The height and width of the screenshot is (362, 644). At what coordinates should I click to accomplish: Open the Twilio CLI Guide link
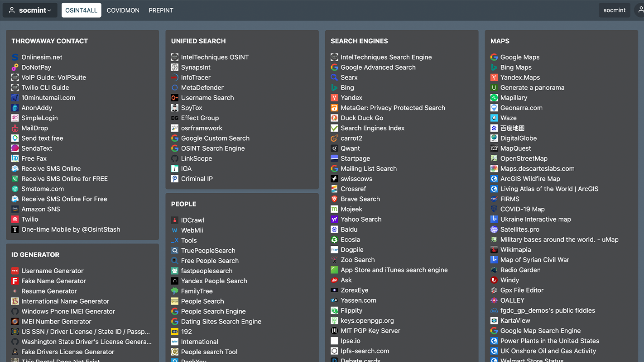45,87
